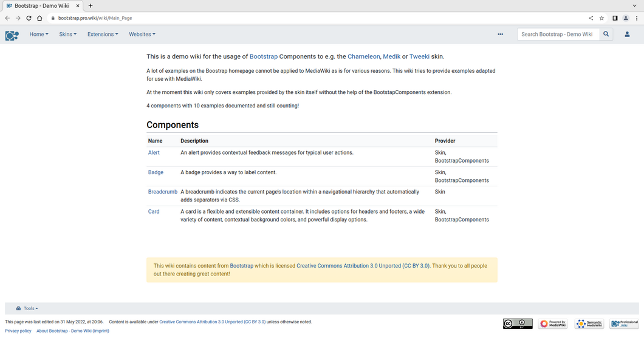Viewport: 644px width, 338px height.
Task: Open the Bootstrap link in intro sentence
Action: [x=264, y=56]
